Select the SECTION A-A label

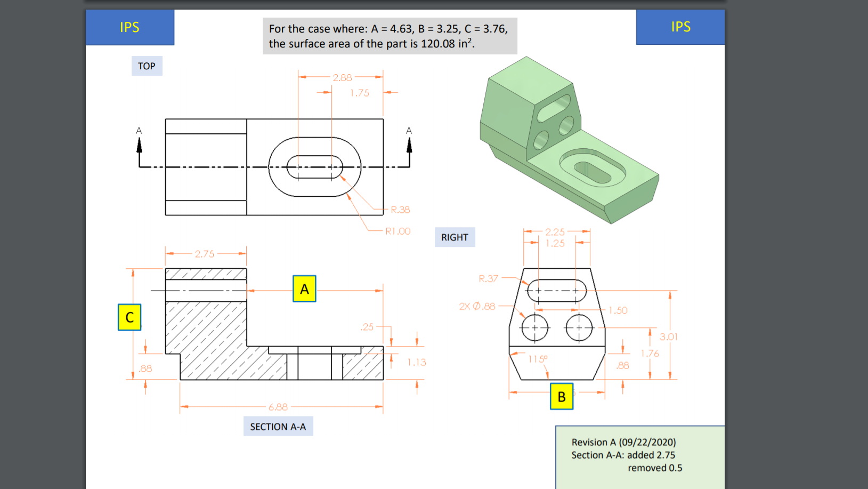click(278, 427)
